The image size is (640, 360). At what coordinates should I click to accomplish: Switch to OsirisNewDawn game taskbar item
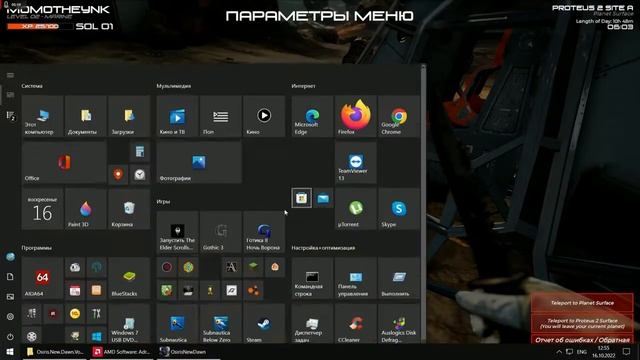[188, 352]
